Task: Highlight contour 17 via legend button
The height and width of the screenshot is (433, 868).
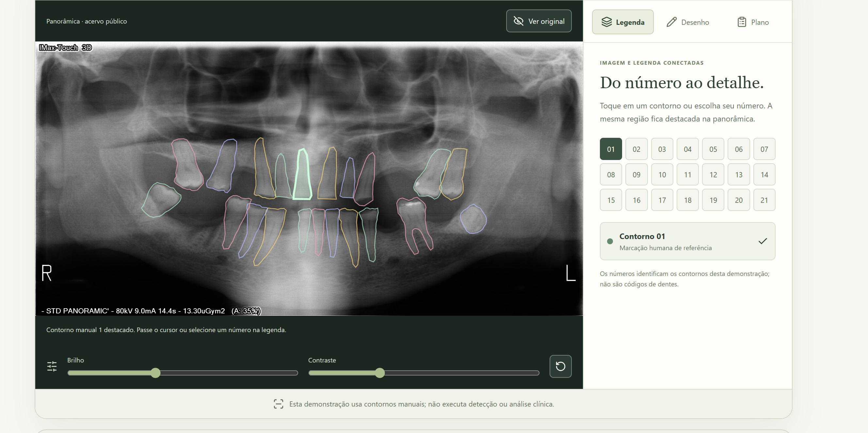Action: coord(662,200)
